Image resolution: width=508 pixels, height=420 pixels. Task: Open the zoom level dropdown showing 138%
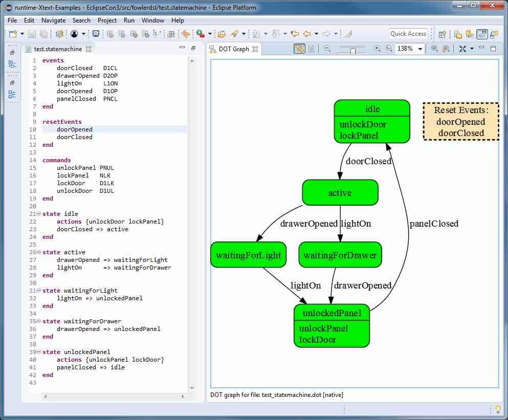point(421,49)
